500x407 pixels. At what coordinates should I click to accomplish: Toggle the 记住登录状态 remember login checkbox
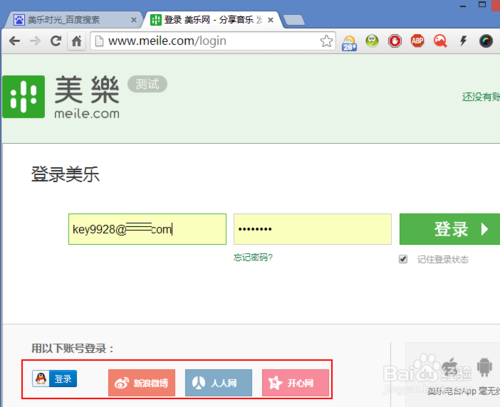[x=403, y=259]
